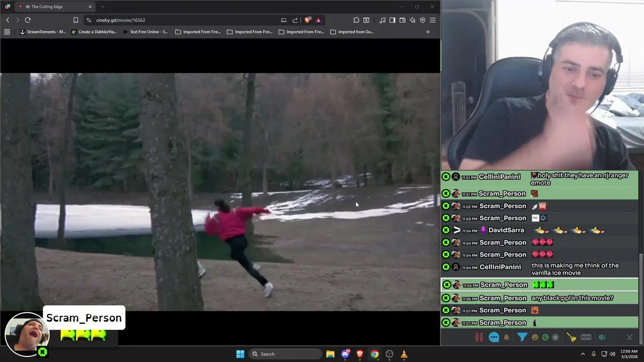Open the blue chat bubble icon
This screenshot has width=644, height=362.
(494, 337)
